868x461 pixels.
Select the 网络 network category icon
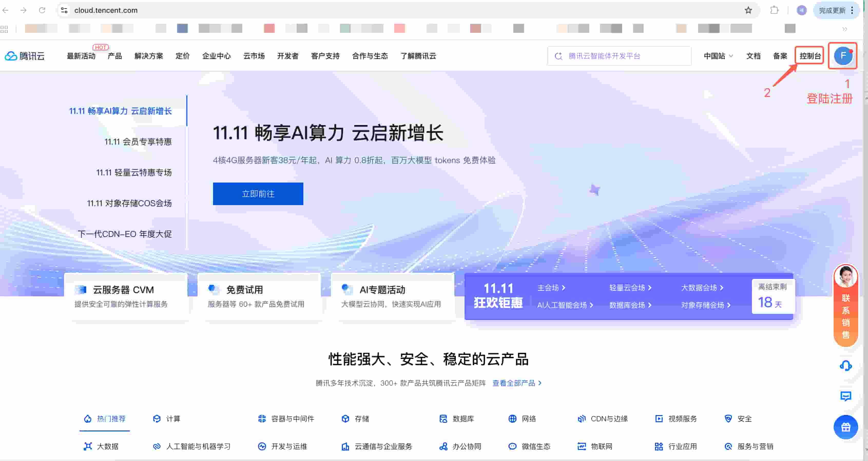(513, 419)
